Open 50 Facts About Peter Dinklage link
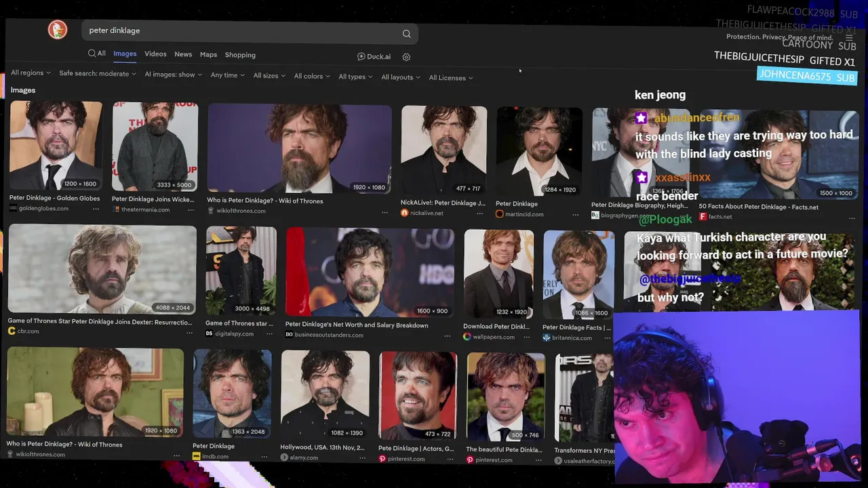The height and width of the screenshot is (488, 868). click(x=758, y=207)
